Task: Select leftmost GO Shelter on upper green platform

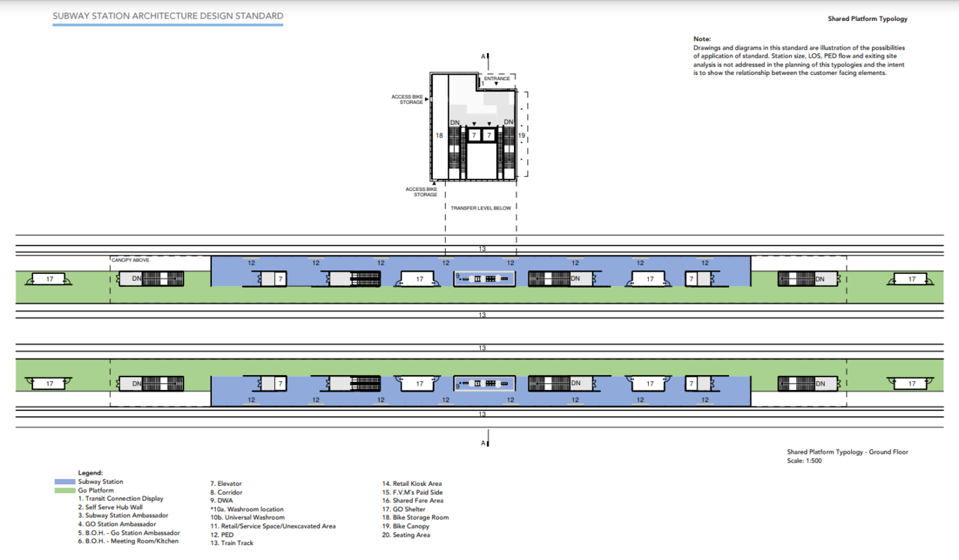Action: pyautogui.click(x=49, y=279)
